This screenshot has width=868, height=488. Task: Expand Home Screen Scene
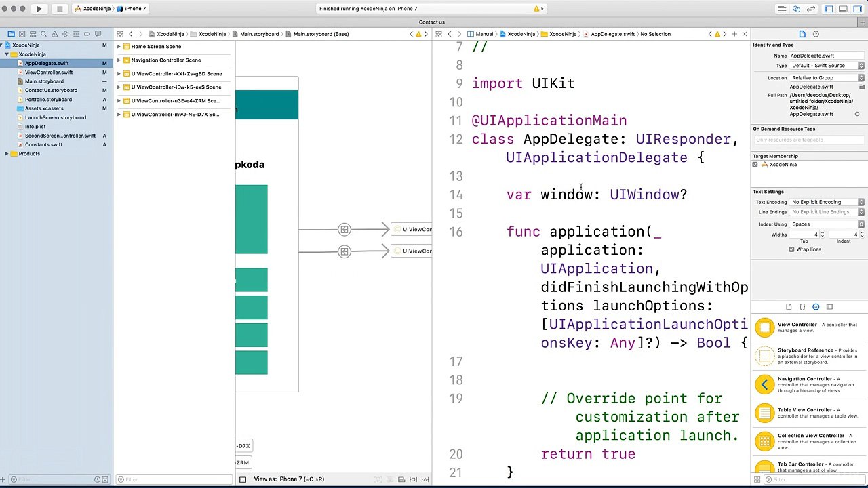119,47
